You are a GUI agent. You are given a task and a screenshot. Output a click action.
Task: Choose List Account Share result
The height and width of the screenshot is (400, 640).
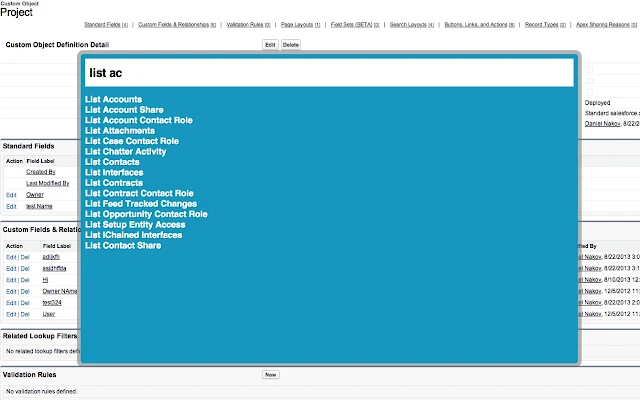click(x=124, y=110)
